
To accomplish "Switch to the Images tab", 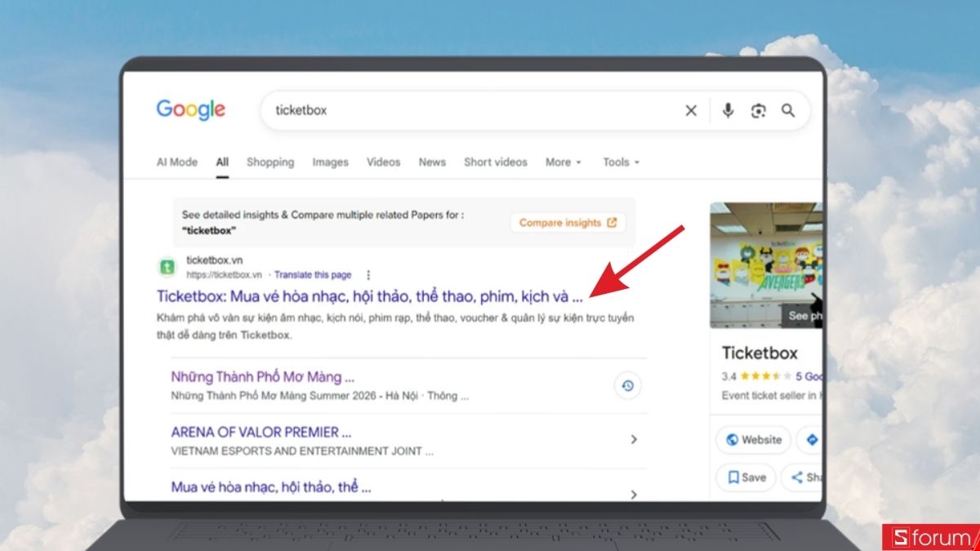I will coord(330,162).
